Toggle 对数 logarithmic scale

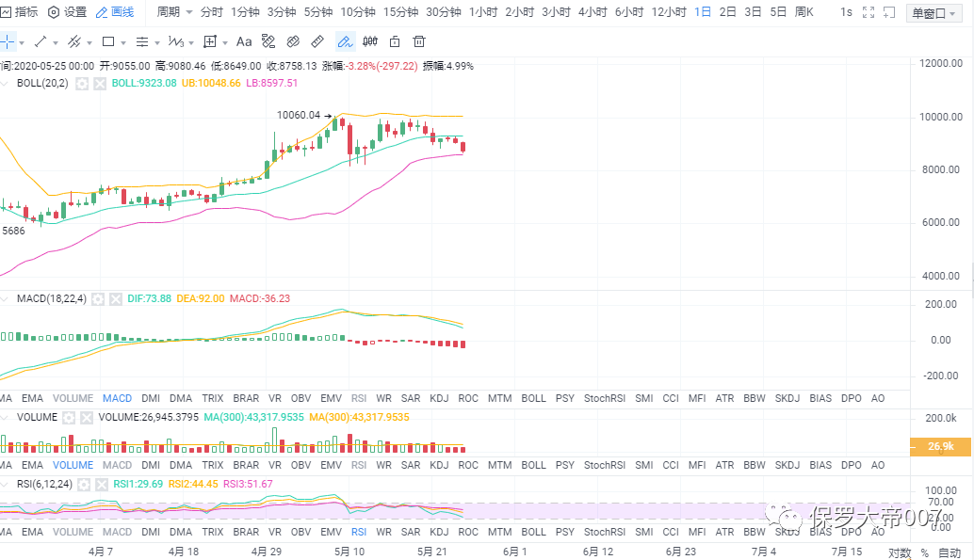pyautogui.click(x=899, y=552)
